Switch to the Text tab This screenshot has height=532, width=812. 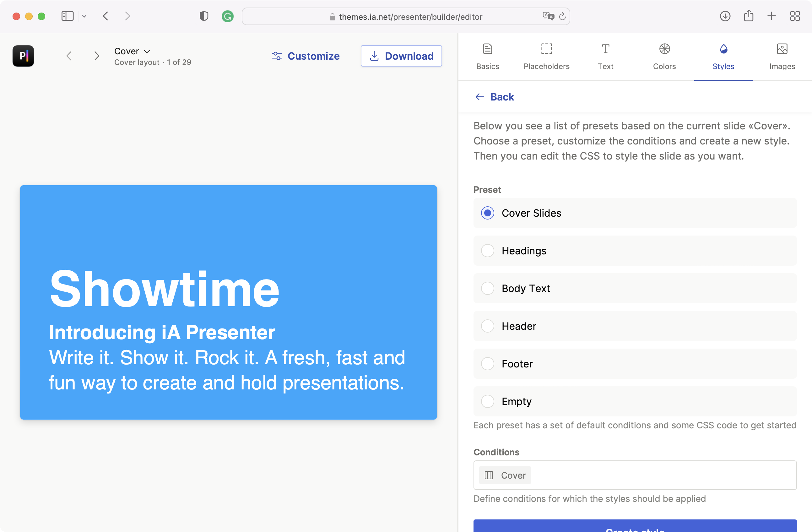[605, 57]
